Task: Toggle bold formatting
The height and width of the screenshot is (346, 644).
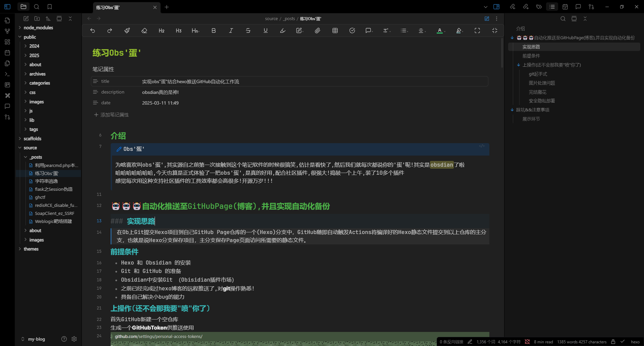Action: (x=214, y=31)
